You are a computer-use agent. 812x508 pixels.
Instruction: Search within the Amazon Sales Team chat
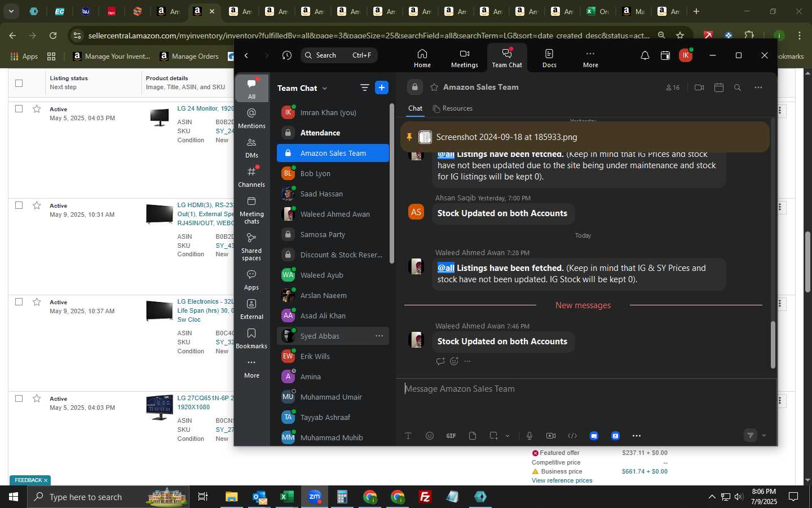[738, 87]
